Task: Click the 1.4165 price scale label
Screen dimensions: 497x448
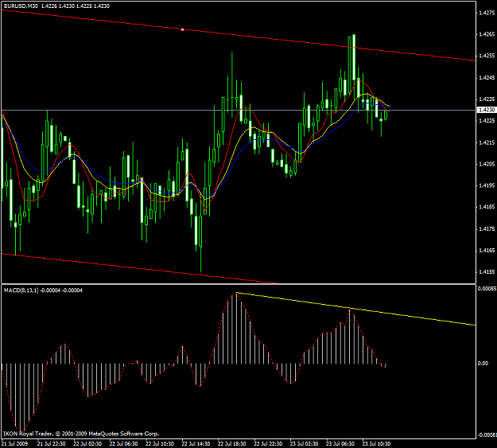Action: 487,251
